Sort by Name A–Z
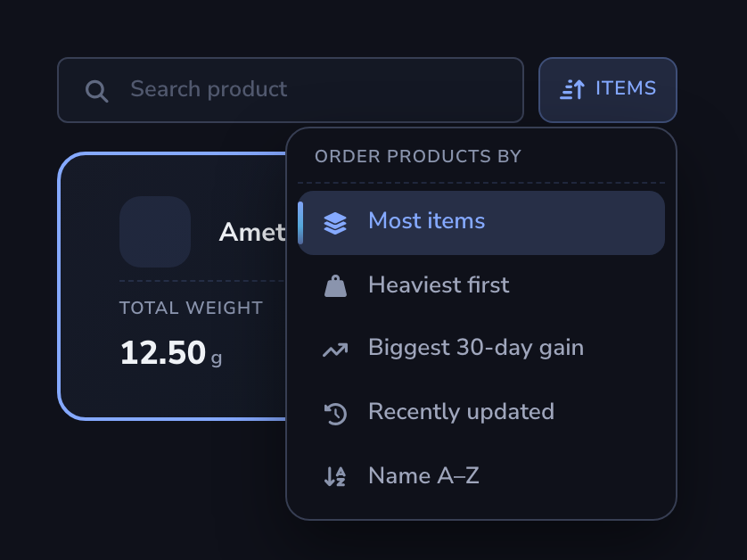Image resolution: width=747 pixels, height=560 pixels. coord(481,476)
